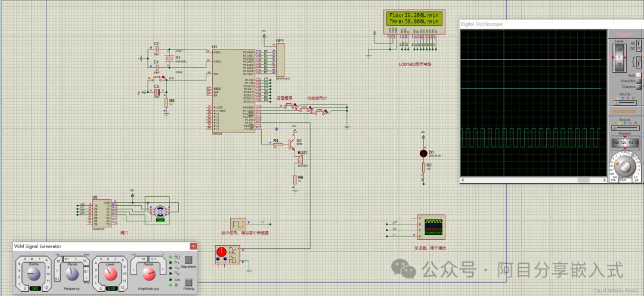
Task: Click the Polarity button on signal generator
Action: pos(188,282)
